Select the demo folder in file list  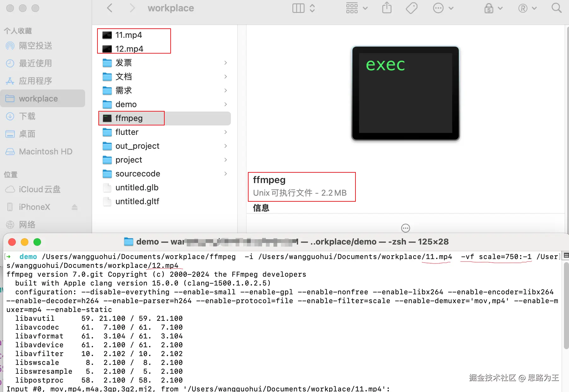coord(165,104)
